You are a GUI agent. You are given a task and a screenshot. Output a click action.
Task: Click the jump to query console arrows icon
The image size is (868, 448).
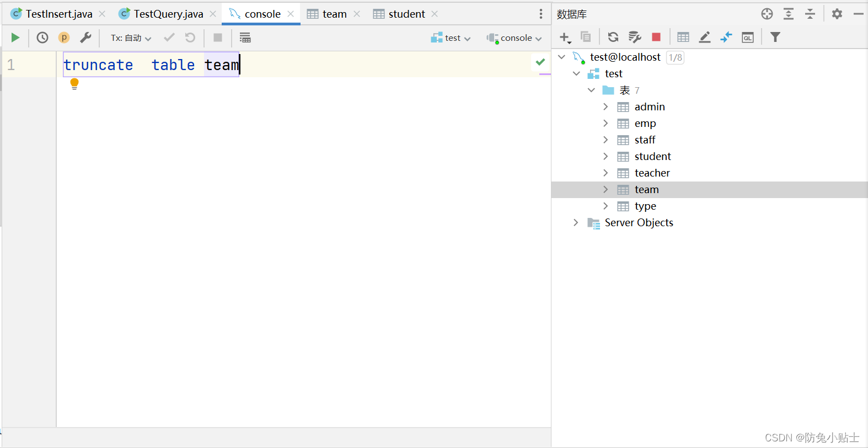[726, 37]
